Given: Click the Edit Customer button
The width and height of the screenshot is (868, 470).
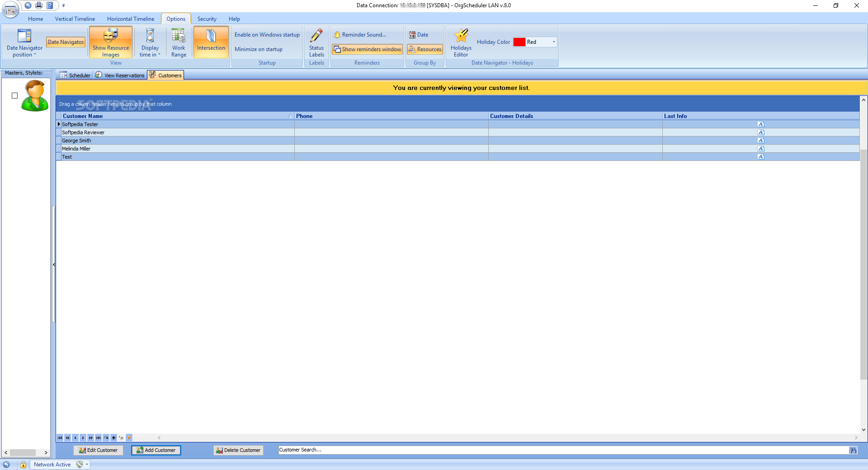Looking at the screenshot, I should tap(98, 450).
